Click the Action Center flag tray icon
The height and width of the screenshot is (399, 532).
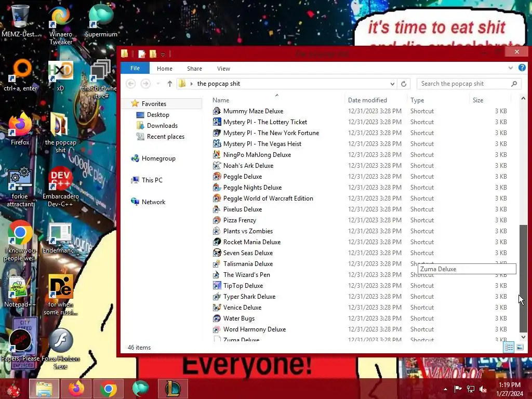458,389
